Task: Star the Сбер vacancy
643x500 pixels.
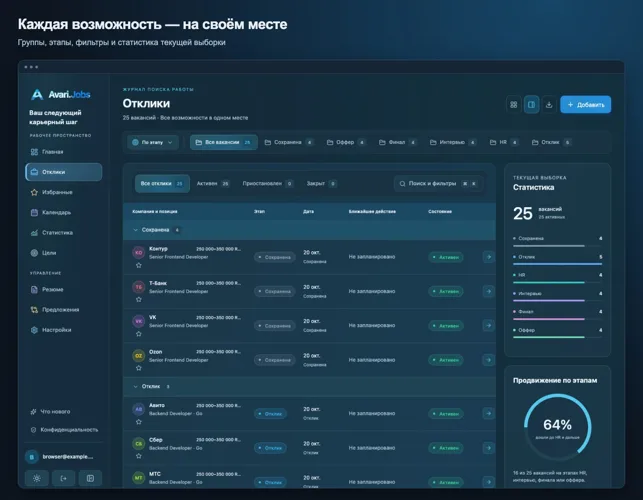Action: (x=139, y=456)
